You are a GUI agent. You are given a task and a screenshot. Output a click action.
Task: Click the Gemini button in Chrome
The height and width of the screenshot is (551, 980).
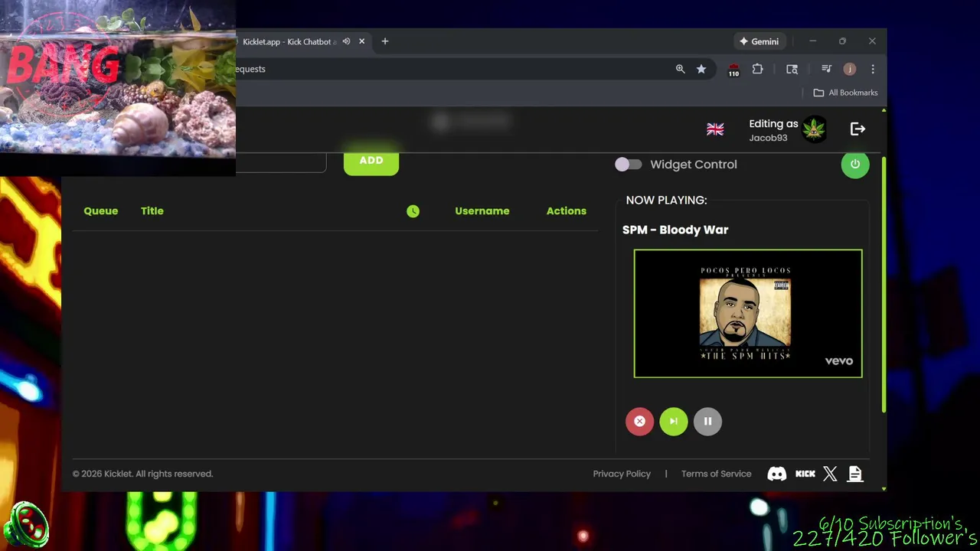click(759, 41)
